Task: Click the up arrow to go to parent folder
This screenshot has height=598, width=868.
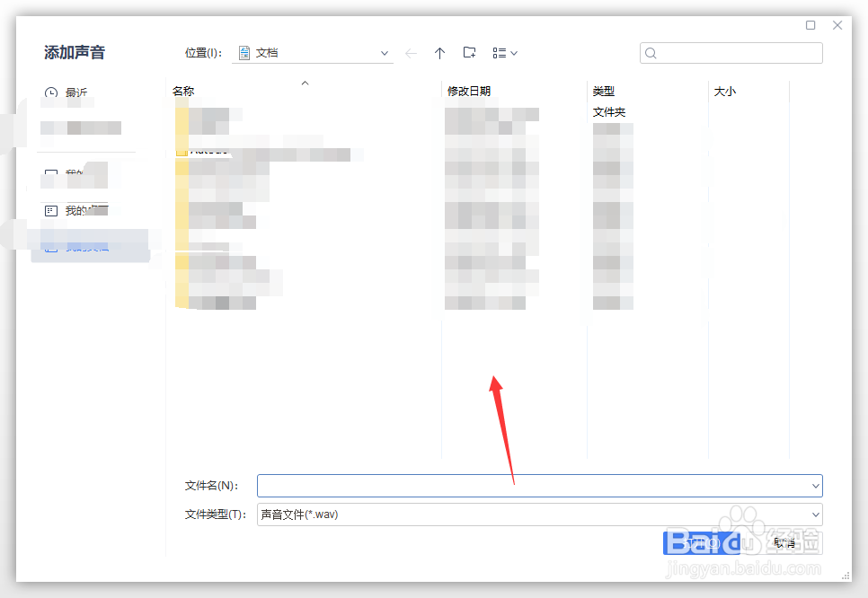Action: 439,53
